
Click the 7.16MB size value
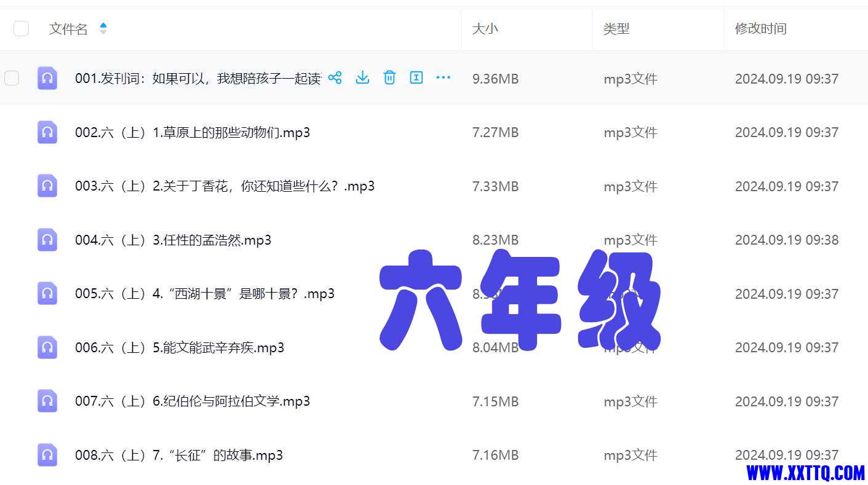(495, 455)
